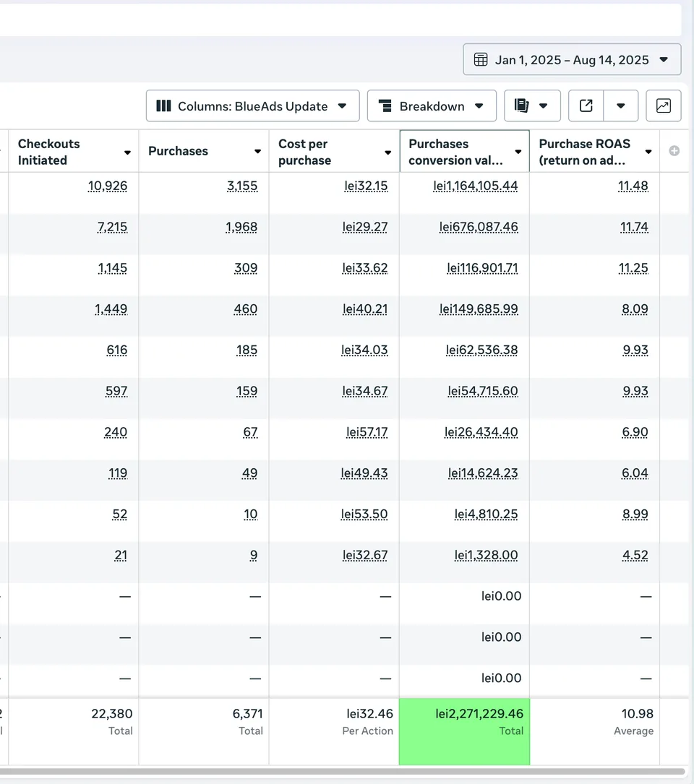The width and height of the screenshot is (694, 784).
Task: Open the reports icon dropdown
Action: click(532, 105)
